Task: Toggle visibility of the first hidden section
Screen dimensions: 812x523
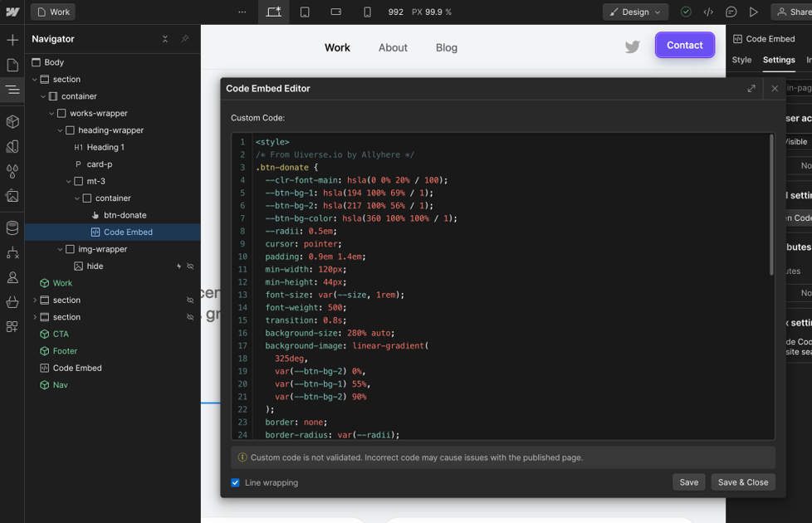Action: 190,301
